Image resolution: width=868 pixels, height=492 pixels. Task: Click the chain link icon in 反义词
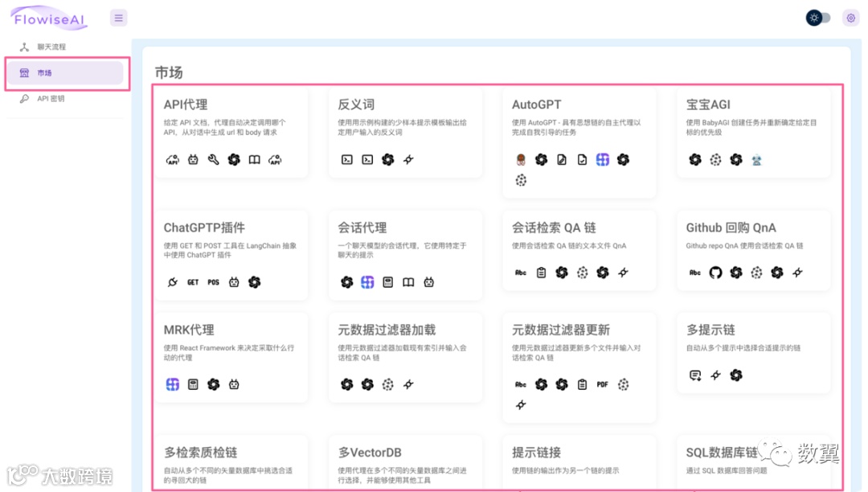point(408,160)
